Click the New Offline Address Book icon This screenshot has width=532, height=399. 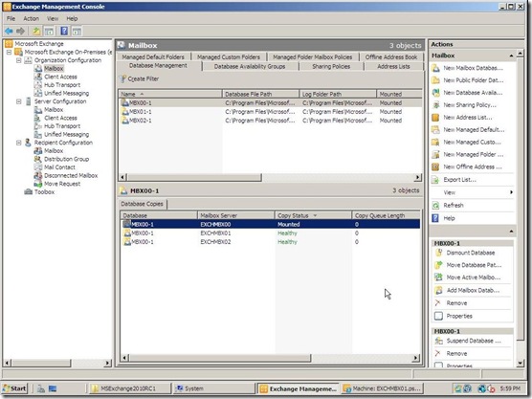[x=435, y=166]
